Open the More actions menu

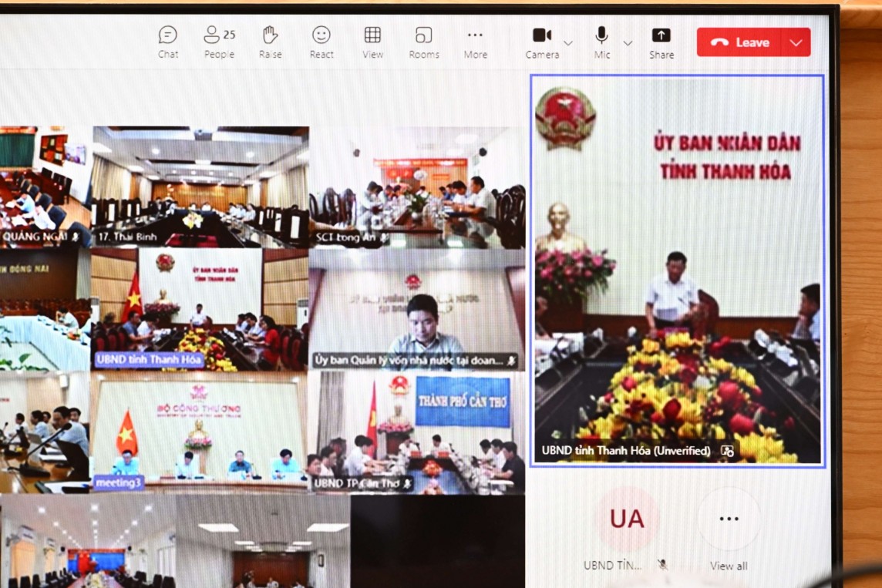click(475, 42)
